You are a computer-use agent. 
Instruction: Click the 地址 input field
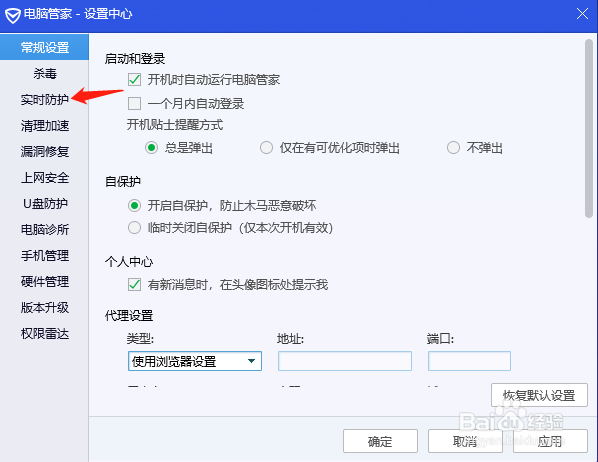click(345, 361)
